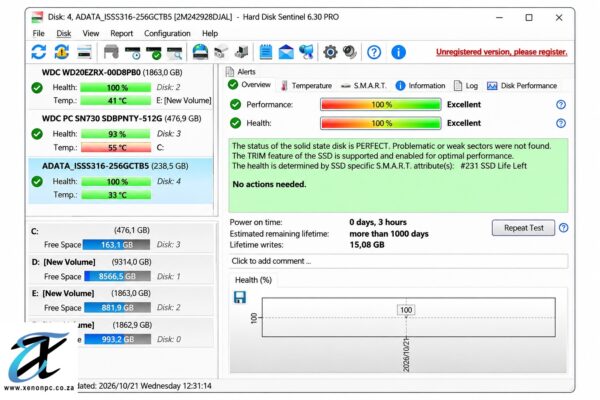Switch to the Temperature tab
This screenshot has width=600, height=400.
(x=306, y=86)
